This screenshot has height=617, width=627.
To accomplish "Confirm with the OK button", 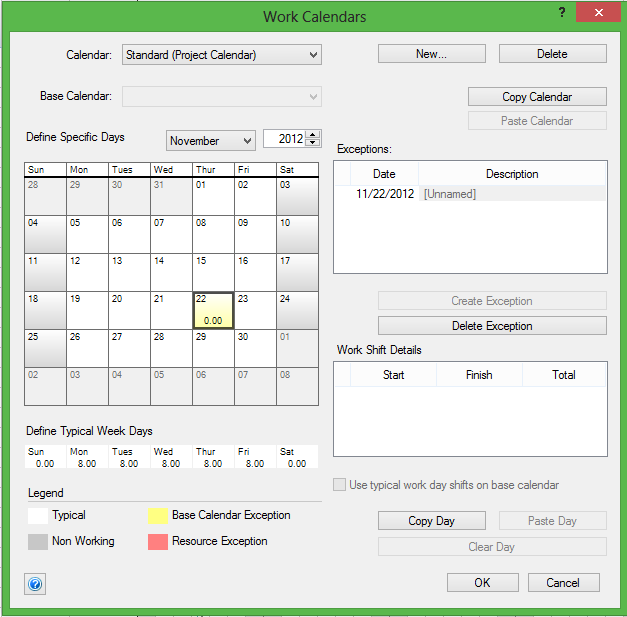I will click(482, 583).
